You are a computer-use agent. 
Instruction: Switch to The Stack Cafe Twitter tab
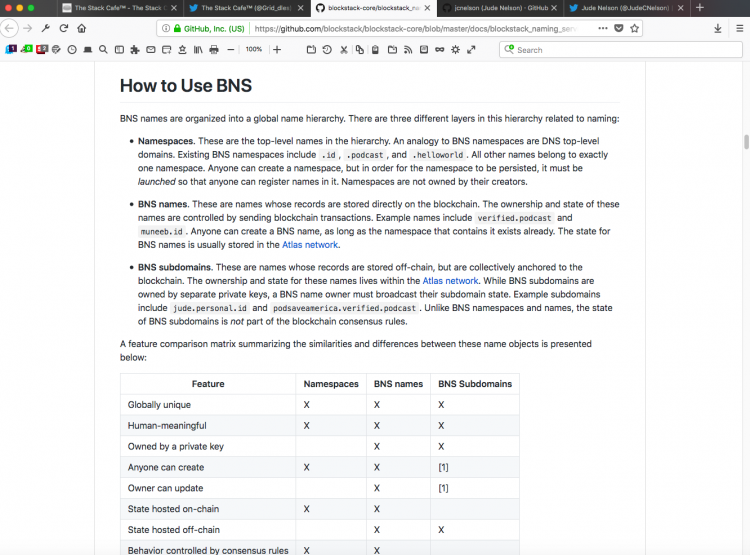tap(246, 8)
